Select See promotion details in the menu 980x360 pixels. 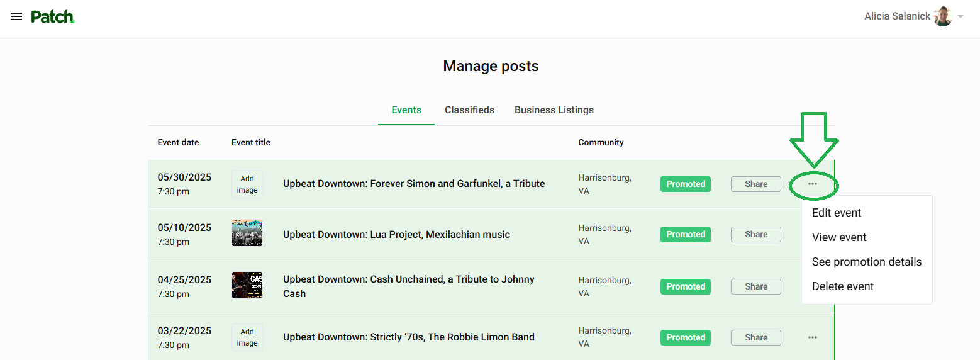point(867,262)
